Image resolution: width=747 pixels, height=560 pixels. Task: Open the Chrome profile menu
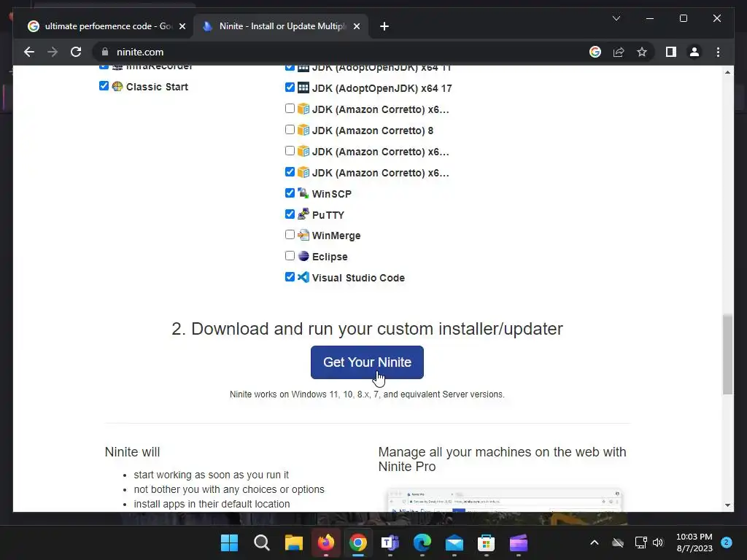point(694,52)
